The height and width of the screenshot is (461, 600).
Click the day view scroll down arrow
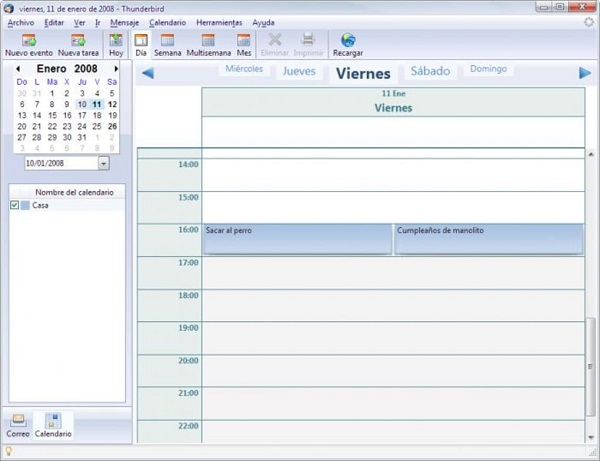coord(591,437)
